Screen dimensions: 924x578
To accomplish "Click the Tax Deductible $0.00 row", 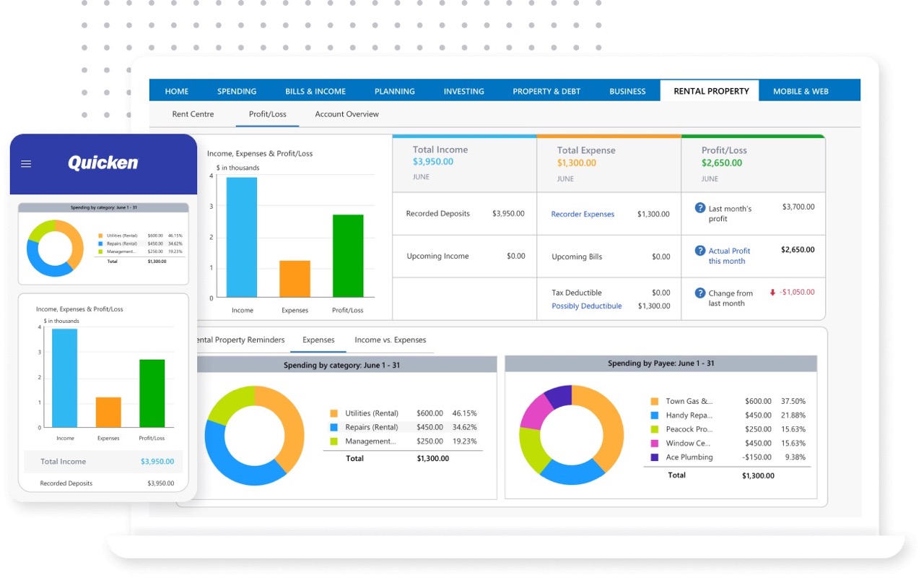I will (x=611, y=293).
